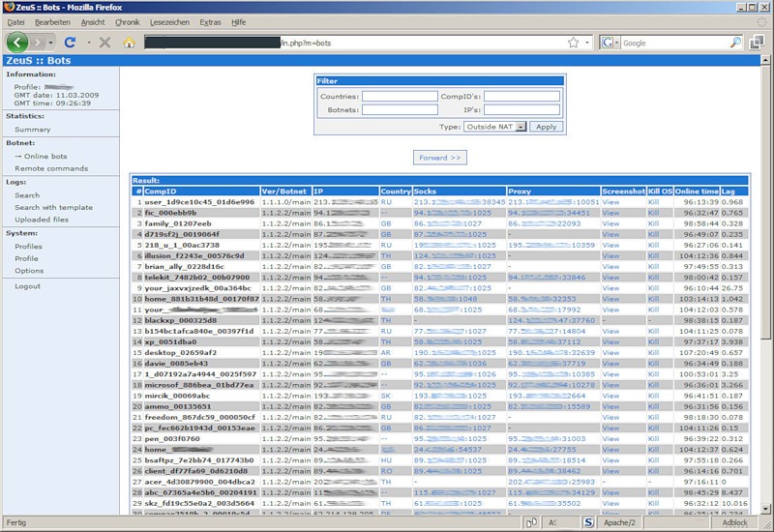Click the first status bar icon left of AS

tap(531, 522)
